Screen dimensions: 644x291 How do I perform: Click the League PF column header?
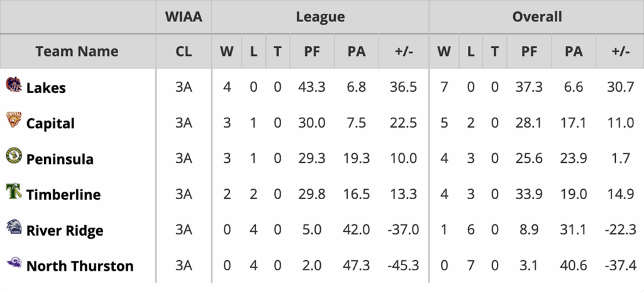(312, 52)
